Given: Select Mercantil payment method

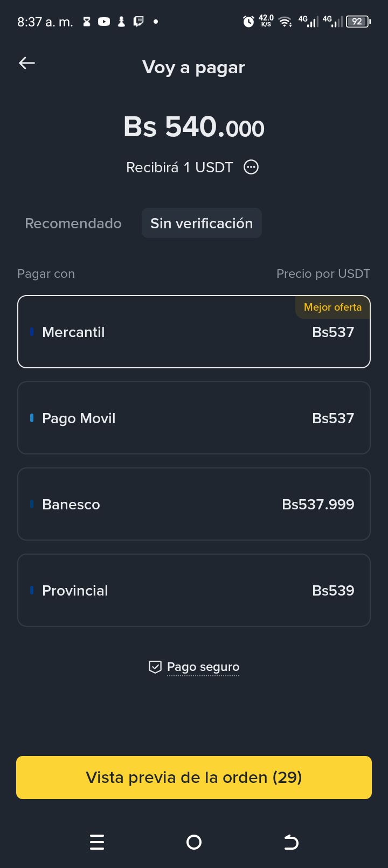Looking at the screenshot, I should coord(194,332).
